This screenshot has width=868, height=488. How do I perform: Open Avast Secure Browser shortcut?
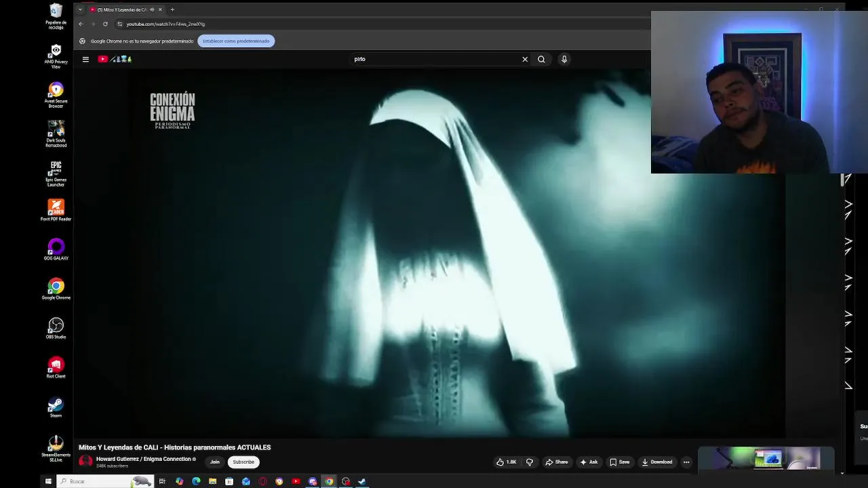(x=56, y=96)
